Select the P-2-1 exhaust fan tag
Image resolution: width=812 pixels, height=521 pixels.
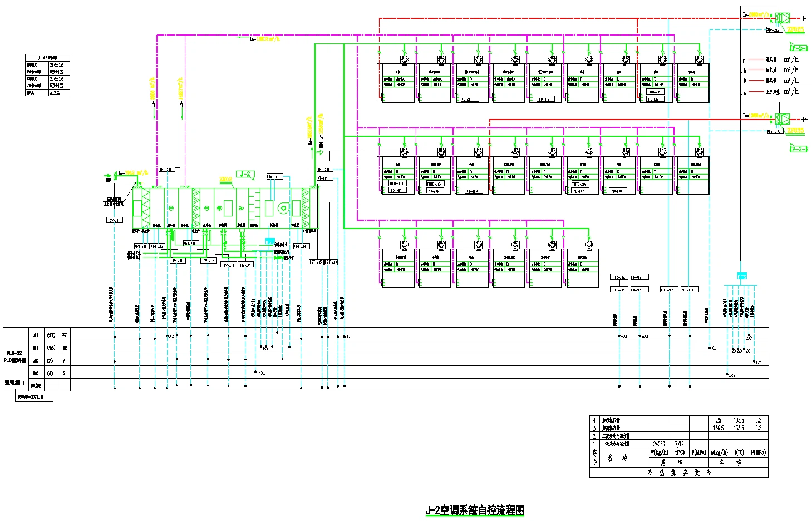[x=798, y=48]
